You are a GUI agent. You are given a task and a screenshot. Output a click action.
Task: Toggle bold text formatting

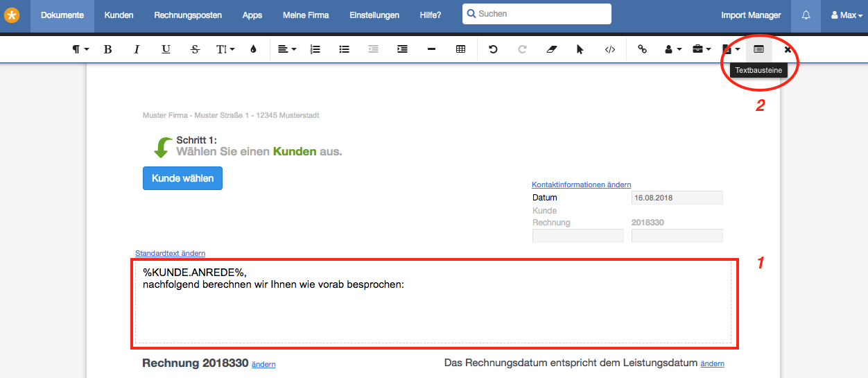coord(107,49)
